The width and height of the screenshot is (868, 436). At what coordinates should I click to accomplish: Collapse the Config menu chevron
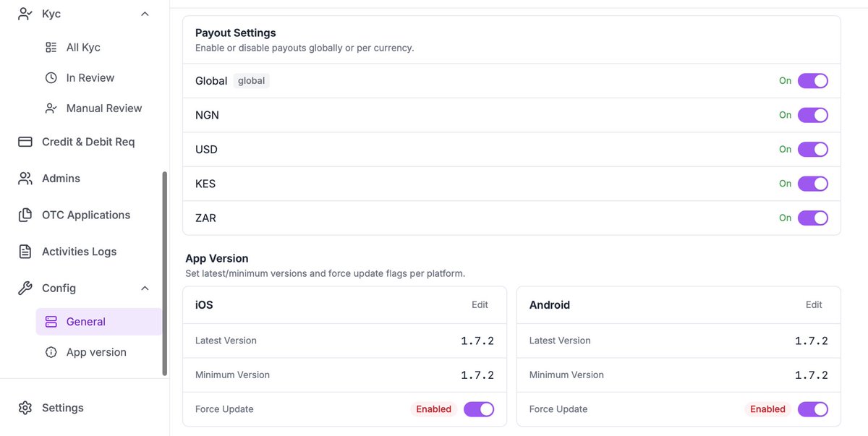pyautogui.click(x=145, y=288)
